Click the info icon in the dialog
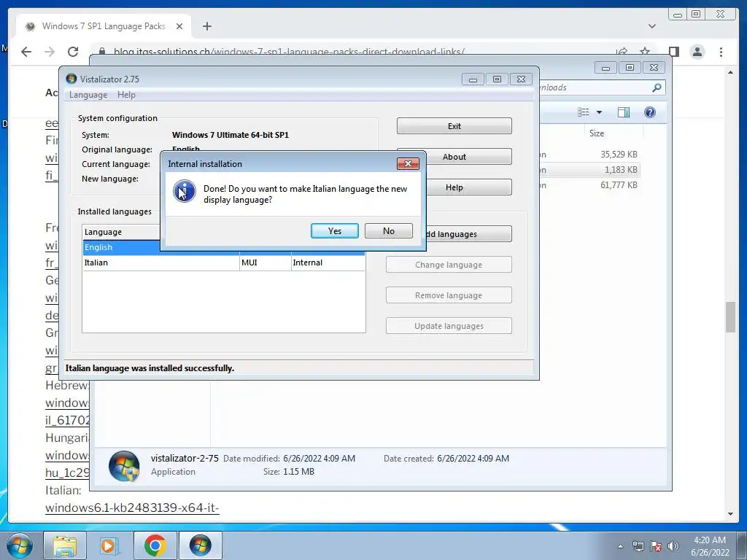This screenshot has width=747, height=560. 185,192
